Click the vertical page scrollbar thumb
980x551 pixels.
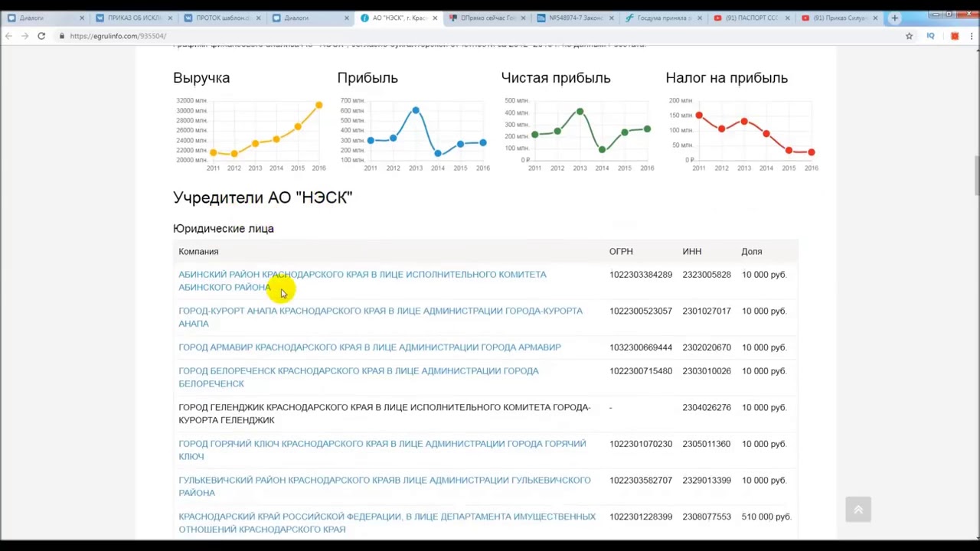[x=976, y=175]
